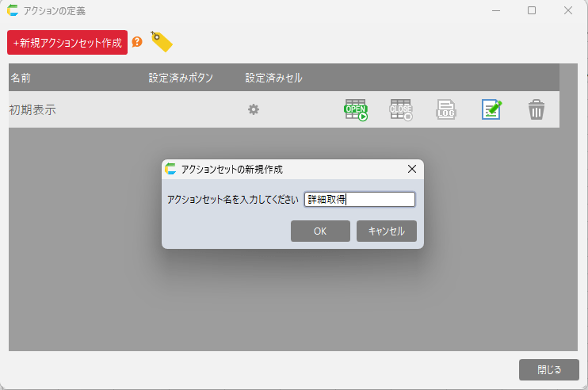Click the yellow tag icon
Viewport: 588px width, 390px height.
coord(162,41)
